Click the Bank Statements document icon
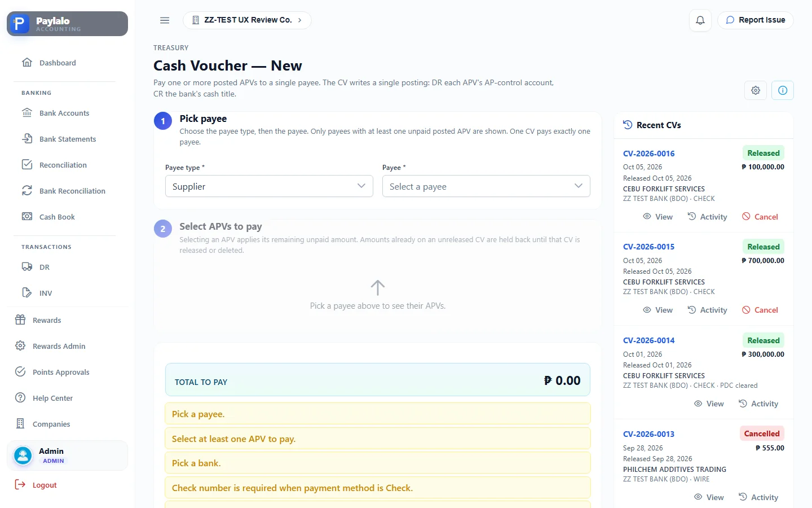 pos(27,139)
